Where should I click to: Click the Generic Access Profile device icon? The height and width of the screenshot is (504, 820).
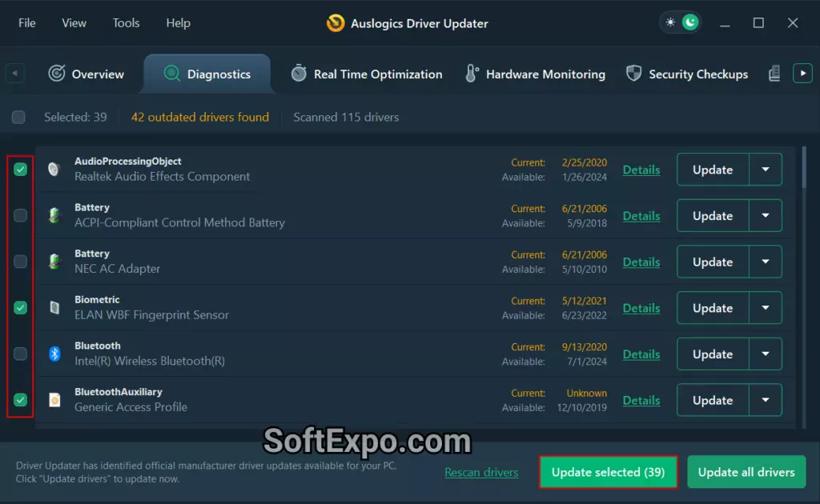click(54, 400)
